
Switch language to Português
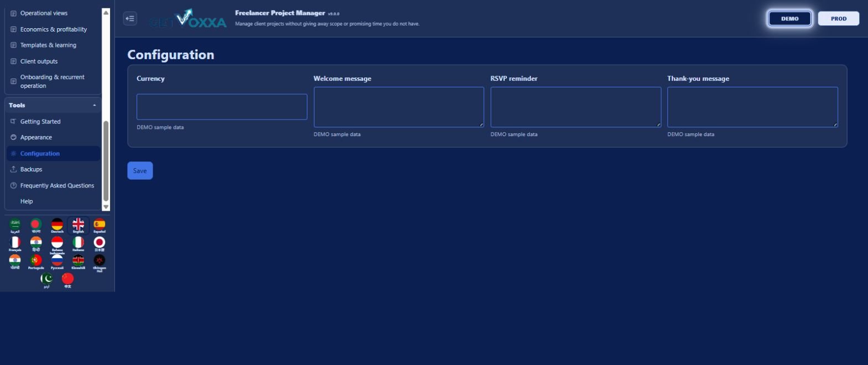pos(36,262)
